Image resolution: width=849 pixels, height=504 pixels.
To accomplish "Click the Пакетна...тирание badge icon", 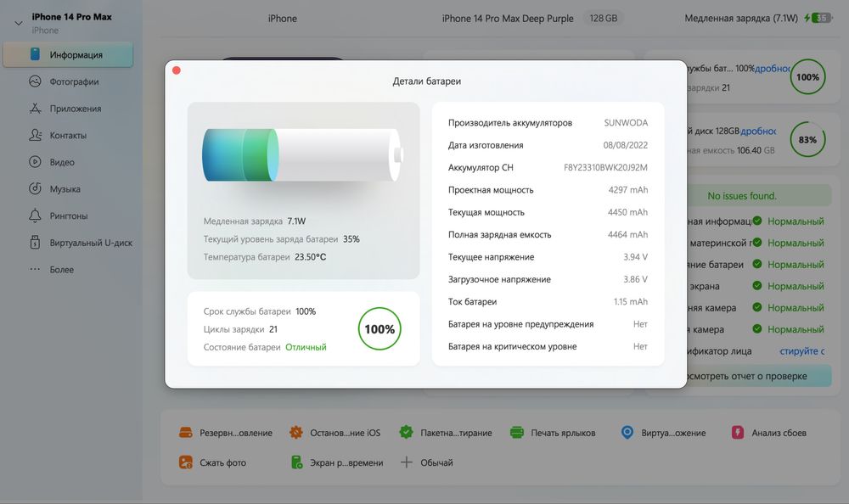I will tap(406, 432).
